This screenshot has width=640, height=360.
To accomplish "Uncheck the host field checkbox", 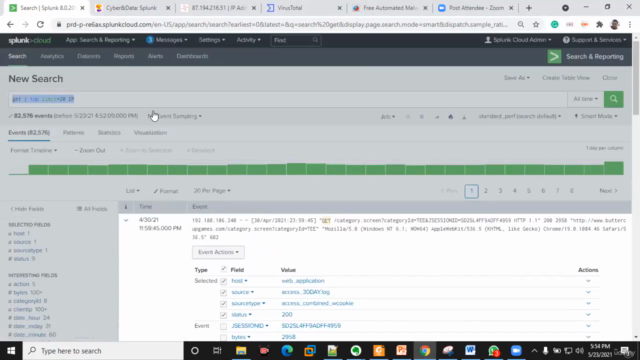I will (223, 281).
